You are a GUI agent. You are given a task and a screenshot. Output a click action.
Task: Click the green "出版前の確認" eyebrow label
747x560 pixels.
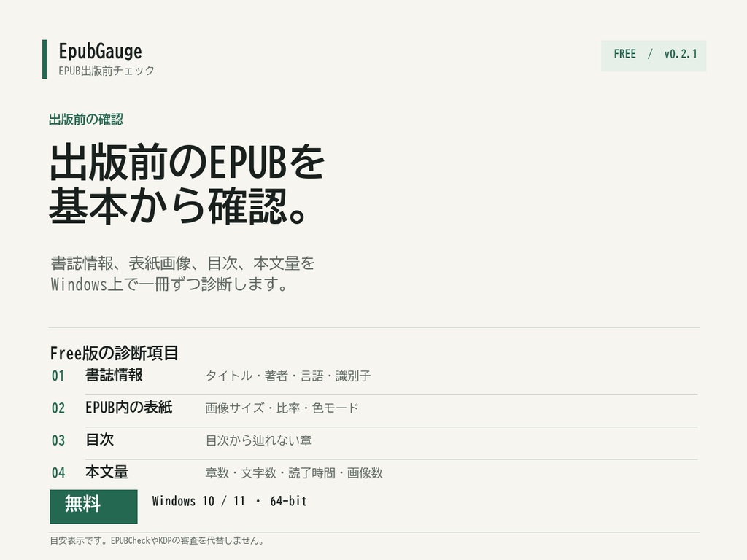(86, 119)
